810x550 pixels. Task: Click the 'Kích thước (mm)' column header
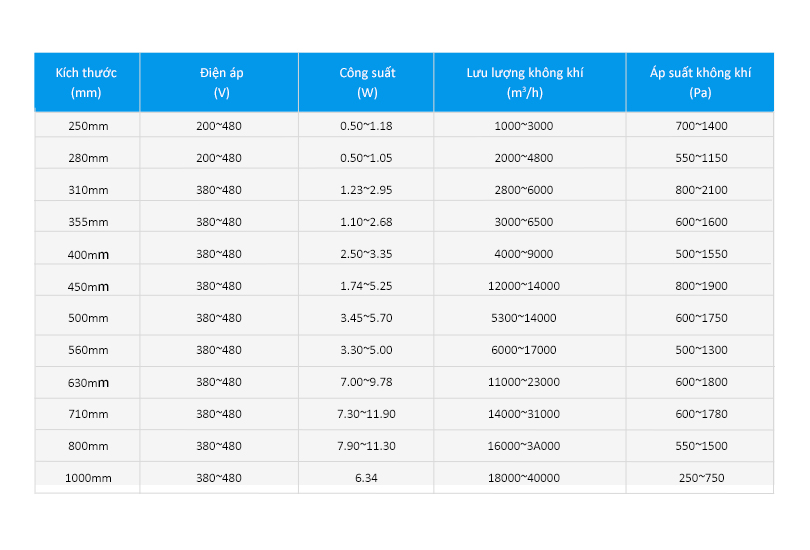pos(87,82)
